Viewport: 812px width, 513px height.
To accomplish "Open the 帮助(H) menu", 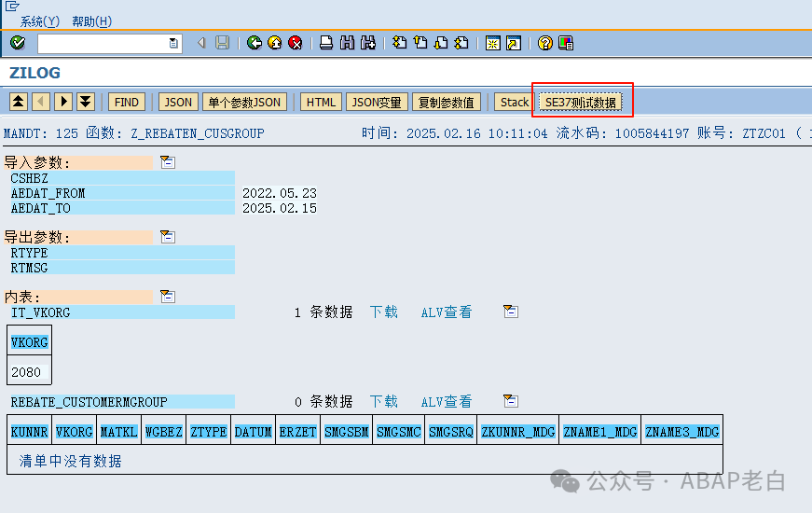I will pos(91,21).
